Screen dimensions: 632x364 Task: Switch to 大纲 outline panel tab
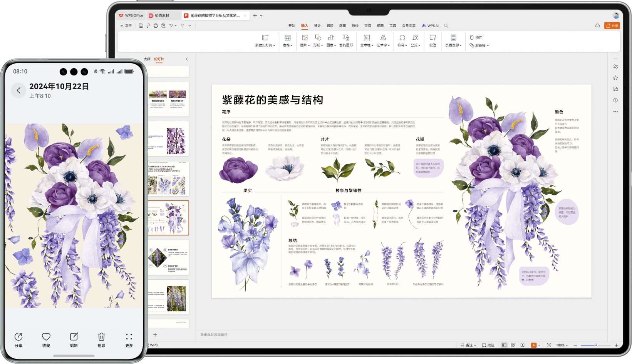tap(147, 59)
